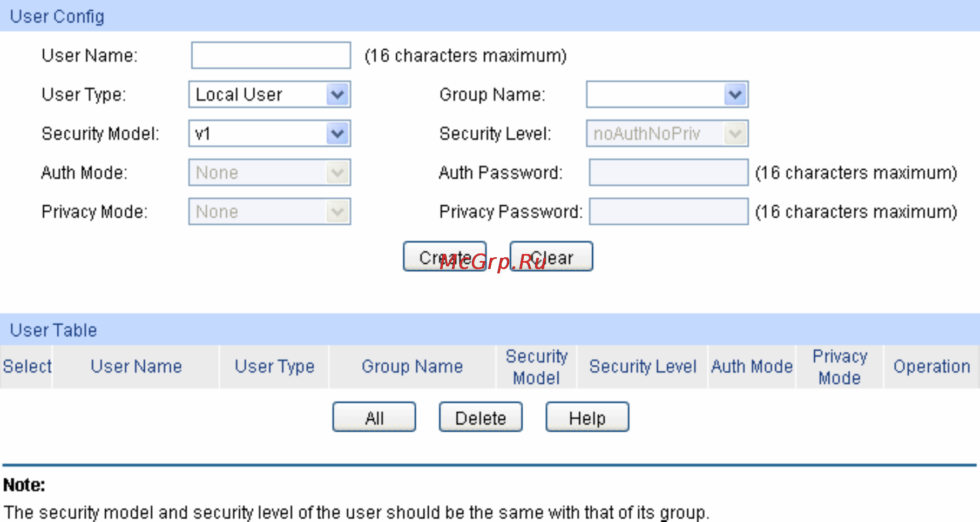The width and height of the screenshot is (980, 522).
Task: Click the All button
Action: (374, 417)
